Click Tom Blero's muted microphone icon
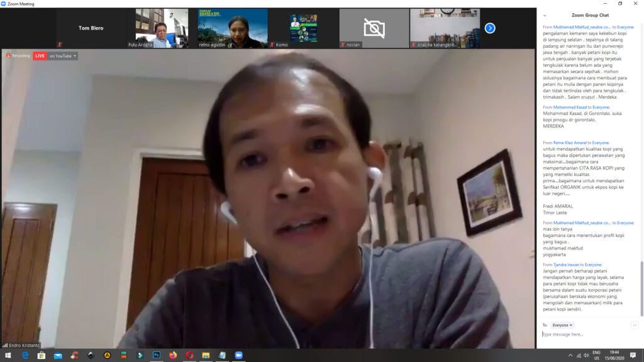The image size is (644, 362). (60, 45)
